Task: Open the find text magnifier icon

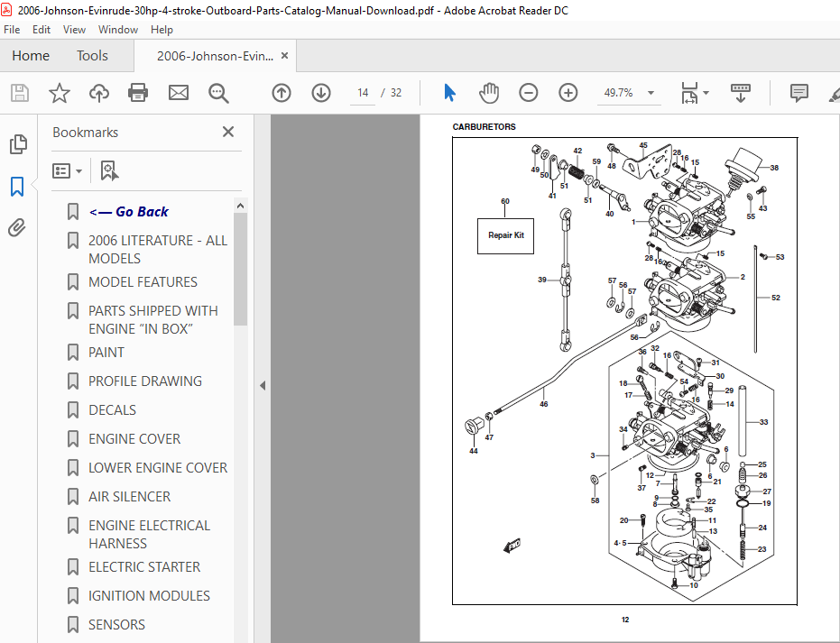Action: (218, 93)
